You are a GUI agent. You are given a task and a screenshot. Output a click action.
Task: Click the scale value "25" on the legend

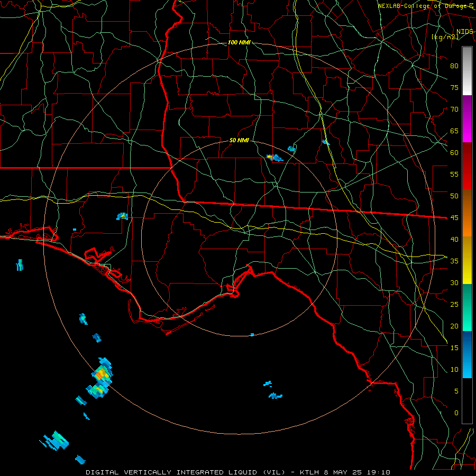point(454,305)
